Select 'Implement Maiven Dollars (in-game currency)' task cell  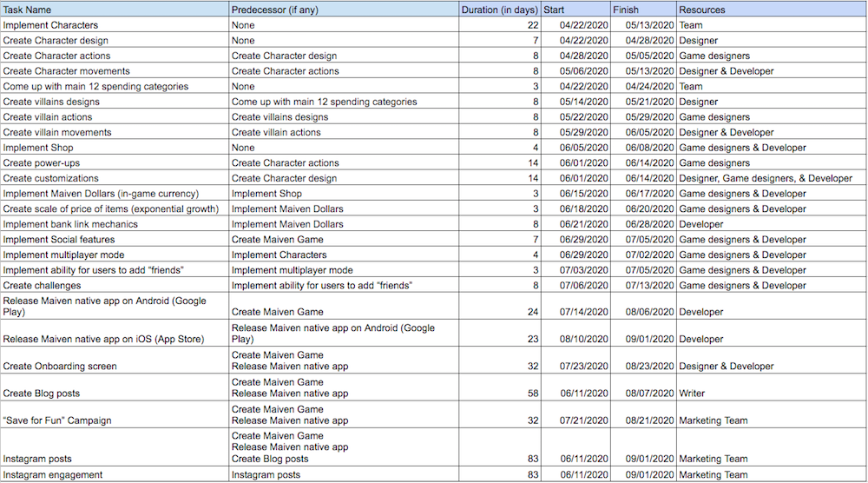(x=115, y=194)
